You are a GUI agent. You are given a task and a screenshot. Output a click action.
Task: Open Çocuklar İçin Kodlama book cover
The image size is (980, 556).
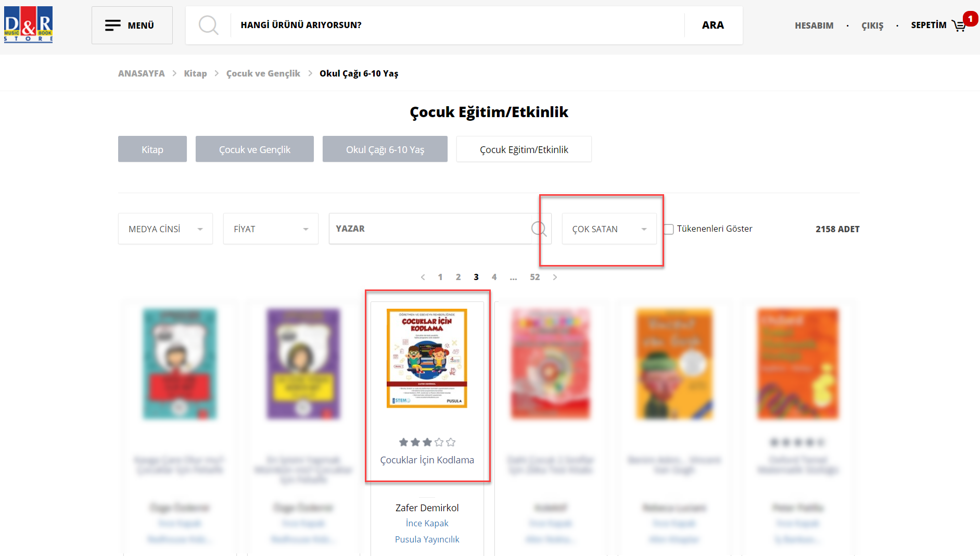[427, 358]
